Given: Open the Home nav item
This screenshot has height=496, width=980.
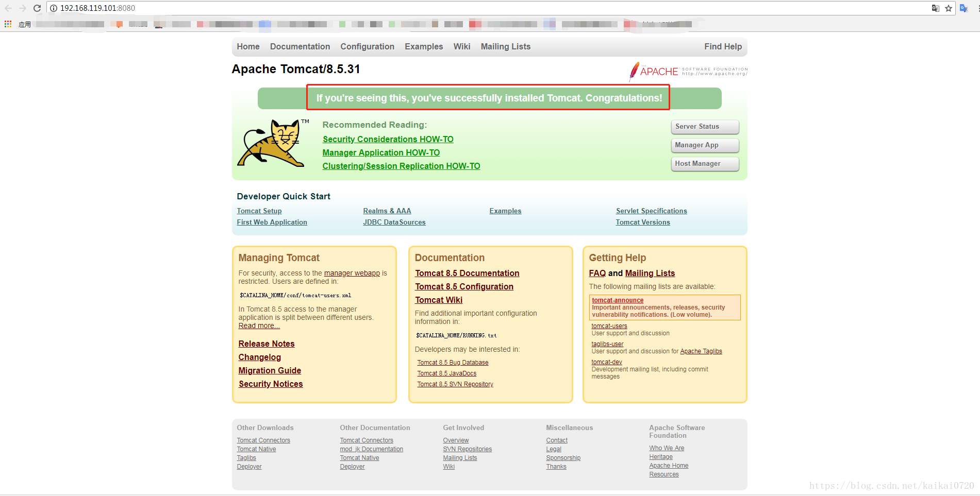Looking at the screenshot, I should pos(248,46).
